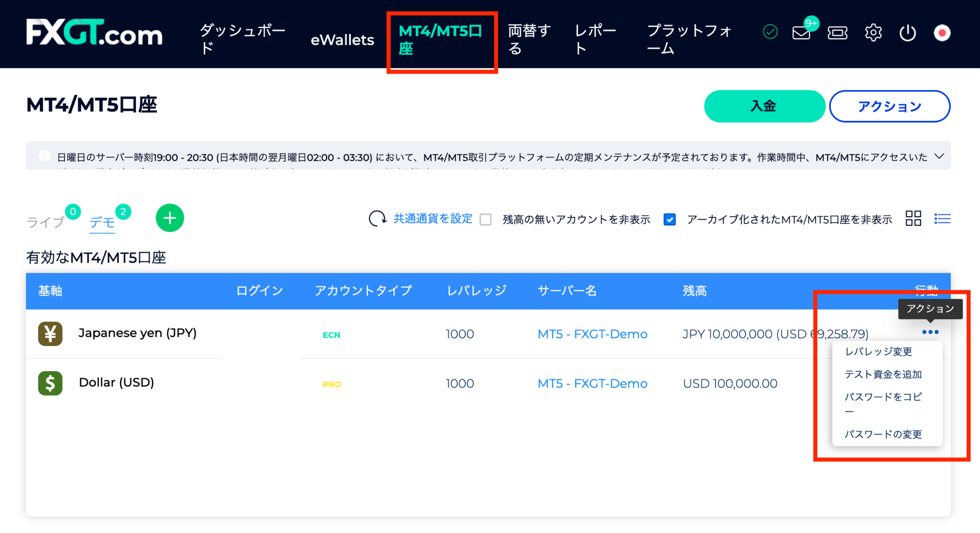980x533 pixels.
Task: Enable hiding accounts with no balance
Action: (x=486, y=219)
